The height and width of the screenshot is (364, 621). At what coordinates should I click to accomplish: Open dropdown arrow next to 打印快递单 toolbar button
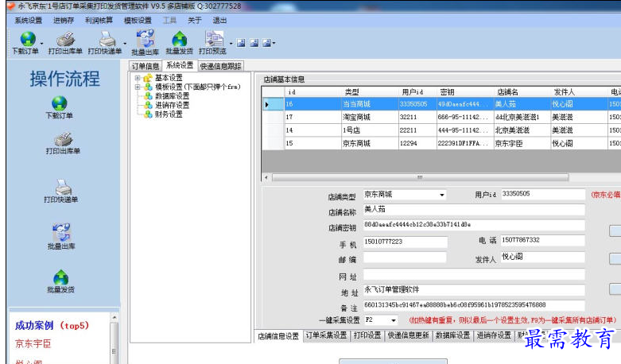pyautogui.click(x=125, y=43)
